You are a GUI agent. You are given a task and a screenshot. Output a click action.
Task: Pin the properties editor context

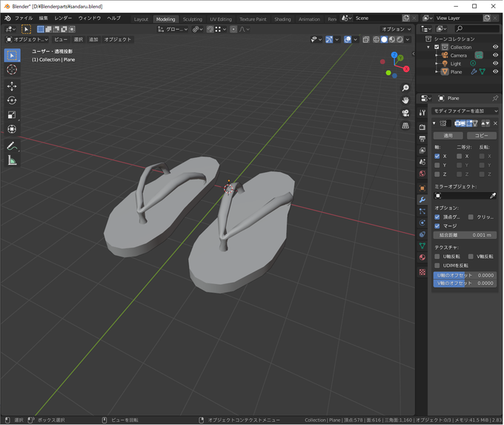tap(495, 98)
